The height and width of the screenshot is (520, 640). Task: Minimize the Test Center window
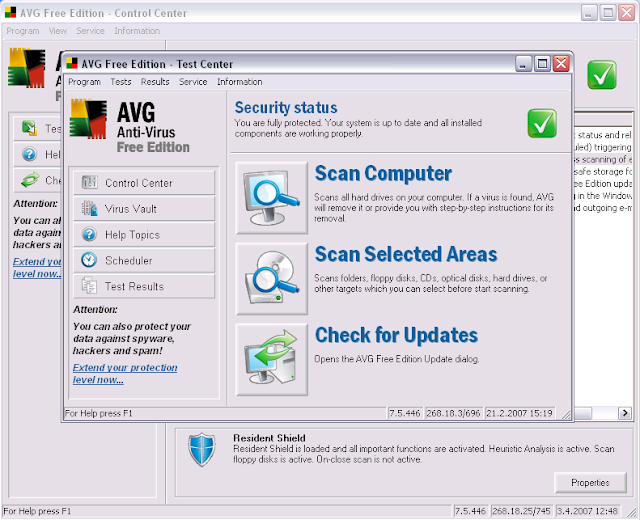(x=523, y=63)
